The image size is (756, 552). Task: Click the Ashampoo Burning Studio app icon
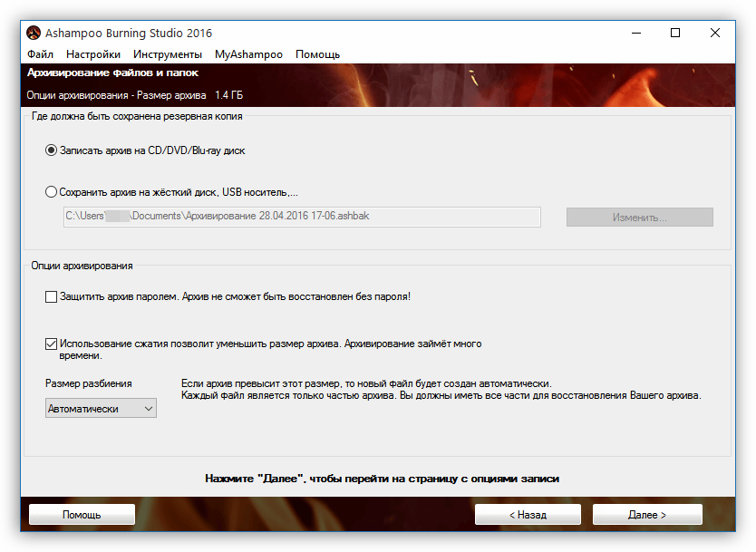[x=34, y=33]
